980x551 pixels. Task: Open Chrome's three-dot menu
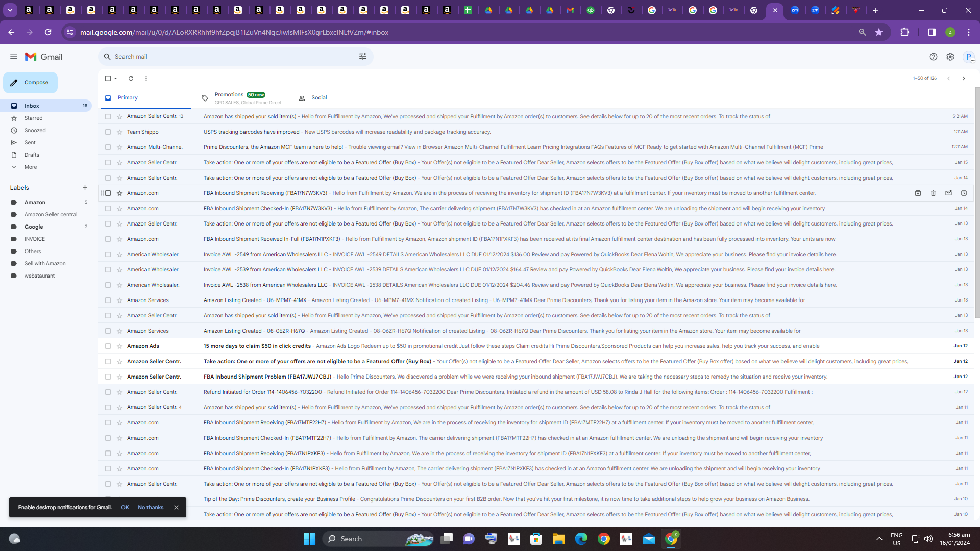click(x=969, y=32)
